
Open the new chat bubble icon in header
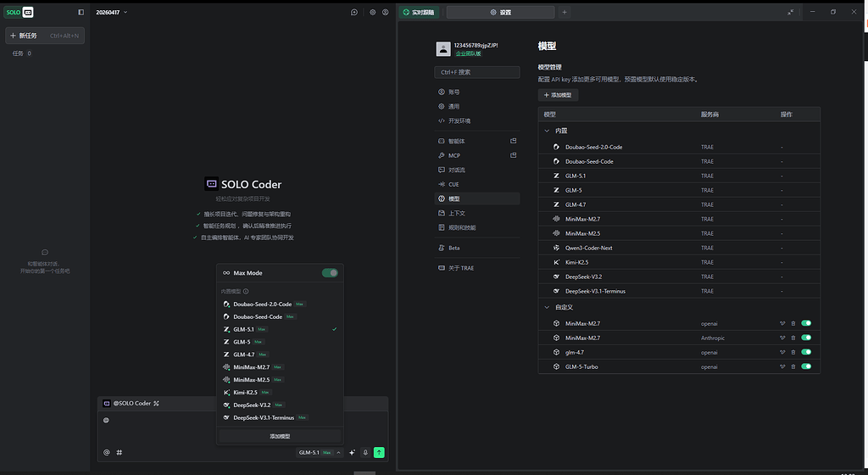coord(354,12)
